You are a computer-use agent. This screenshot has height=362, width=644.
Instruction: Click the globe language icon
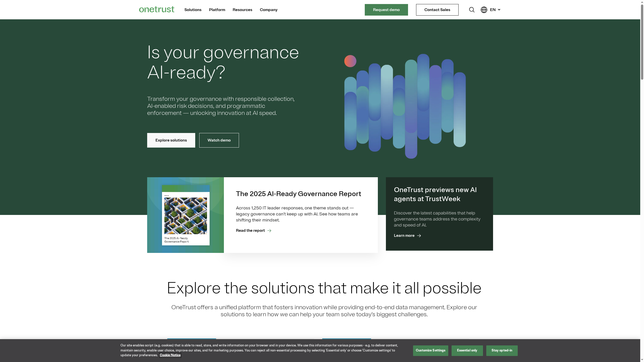(x=484, y=10)
